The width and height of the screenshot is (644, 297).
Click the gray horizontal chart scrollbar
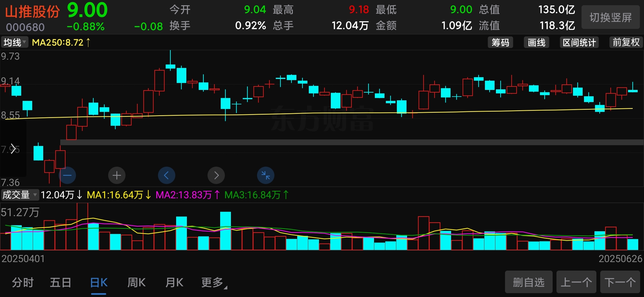click(x=351, y=142)
